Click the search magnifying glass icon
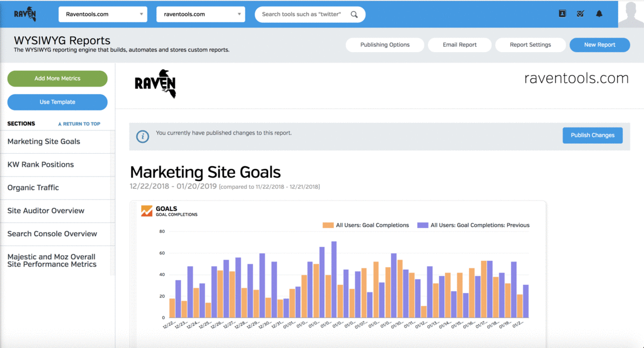The image size is (644, 348). [354, 14]
